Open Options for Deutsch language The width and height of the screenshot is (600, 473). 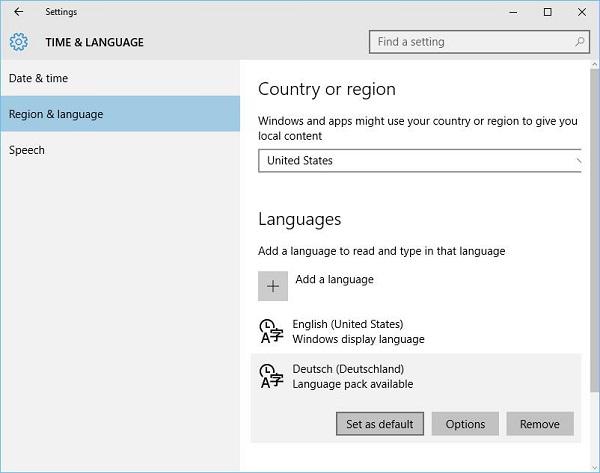click(x=465, y=424)
